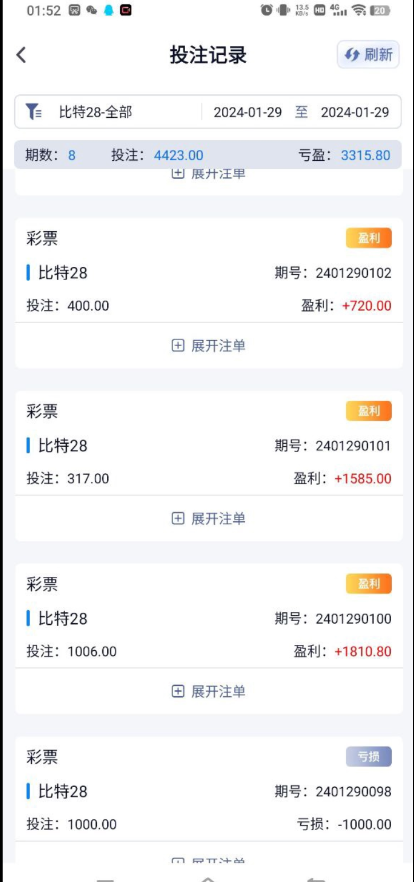Select the start date 2024-01-29

[x=248, y=112]
